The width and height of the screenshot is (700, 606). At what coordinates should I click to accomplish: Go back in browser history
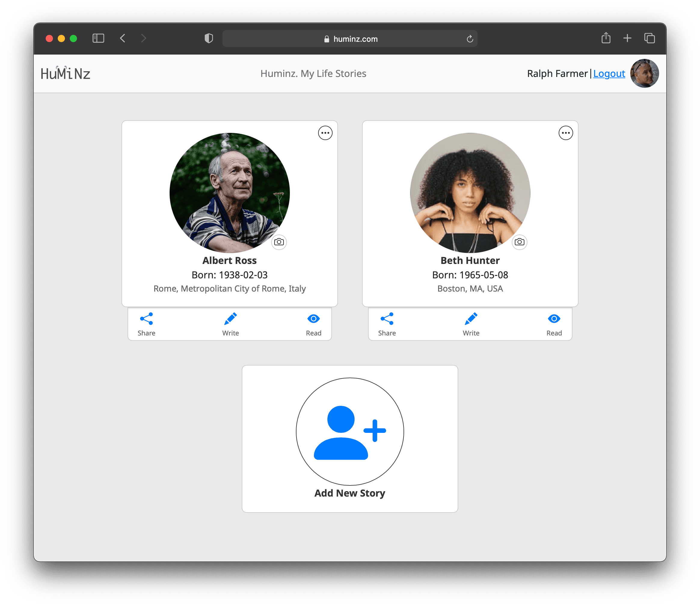click(x=122, y=38)
